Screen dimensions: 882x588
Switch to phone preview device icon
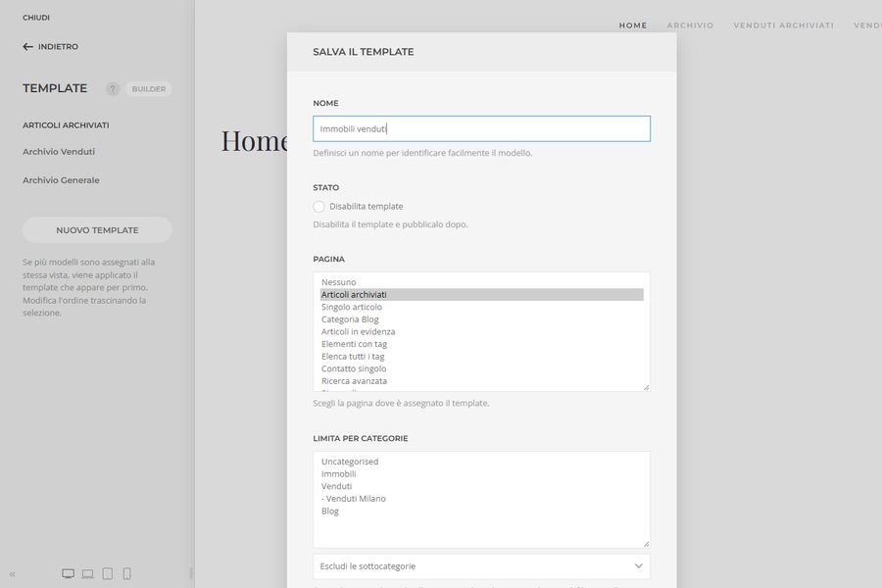tap(127, 573)
